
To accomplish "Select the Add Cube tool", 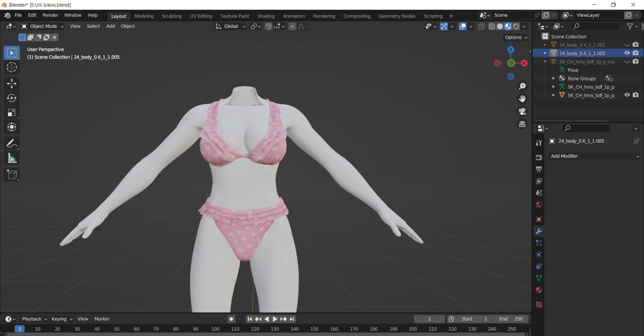I will [12, 174].
